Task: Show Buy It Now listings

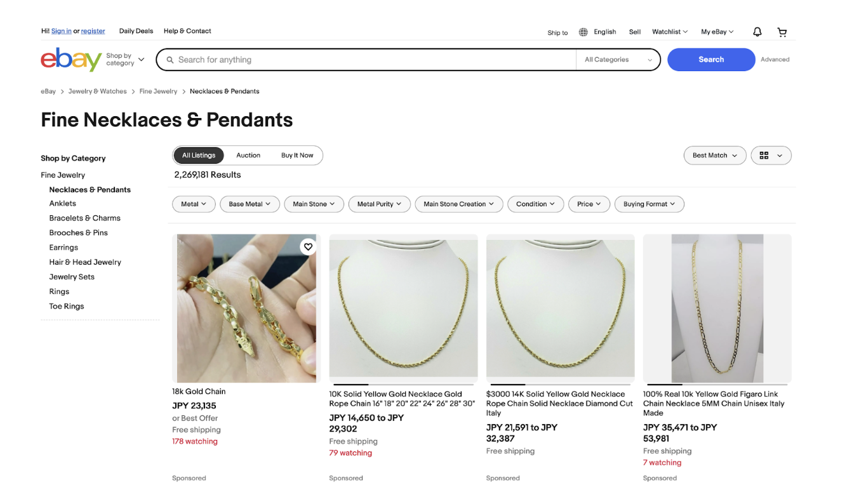Action: (297, 156)
